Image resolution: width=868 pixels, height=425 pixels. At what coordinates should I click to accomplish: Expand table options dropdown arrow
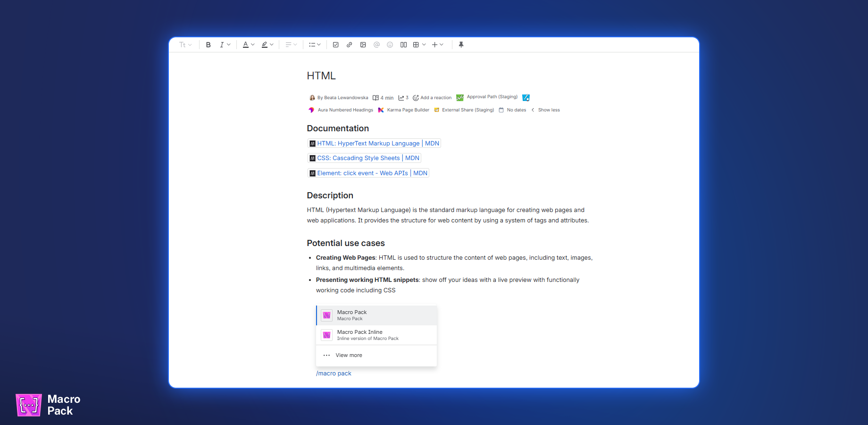[424, 45]
